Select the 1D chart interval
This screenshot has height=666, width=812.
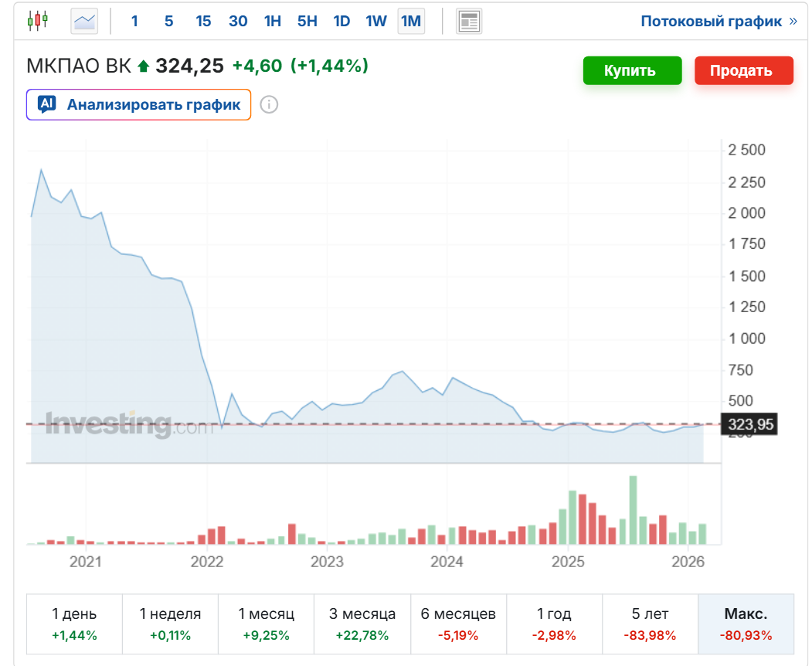click(x=341, y=21)
